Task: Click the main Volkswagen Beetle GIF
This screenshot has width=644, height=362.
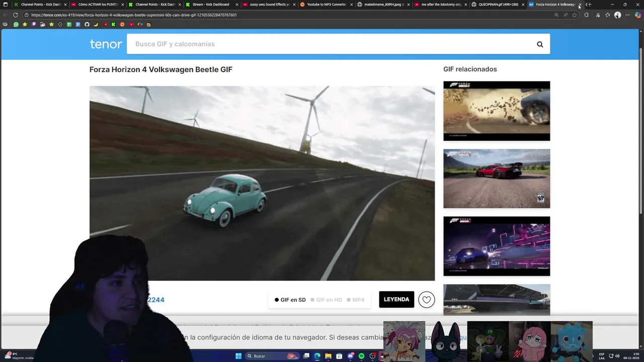Action: click(x=262, y=184)
